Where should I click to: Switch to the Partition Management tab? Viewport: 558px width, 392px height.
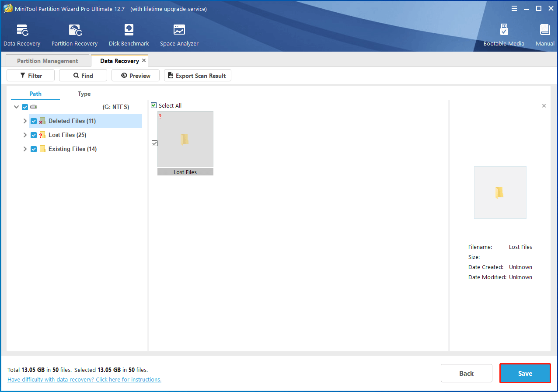[47, 61]
